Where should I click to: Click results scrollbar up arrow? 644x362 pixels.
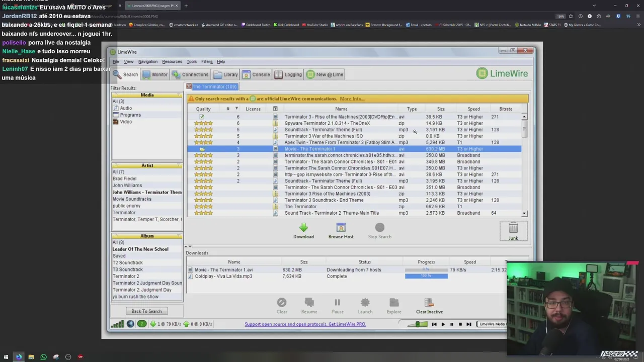click(x=524, y=117)
